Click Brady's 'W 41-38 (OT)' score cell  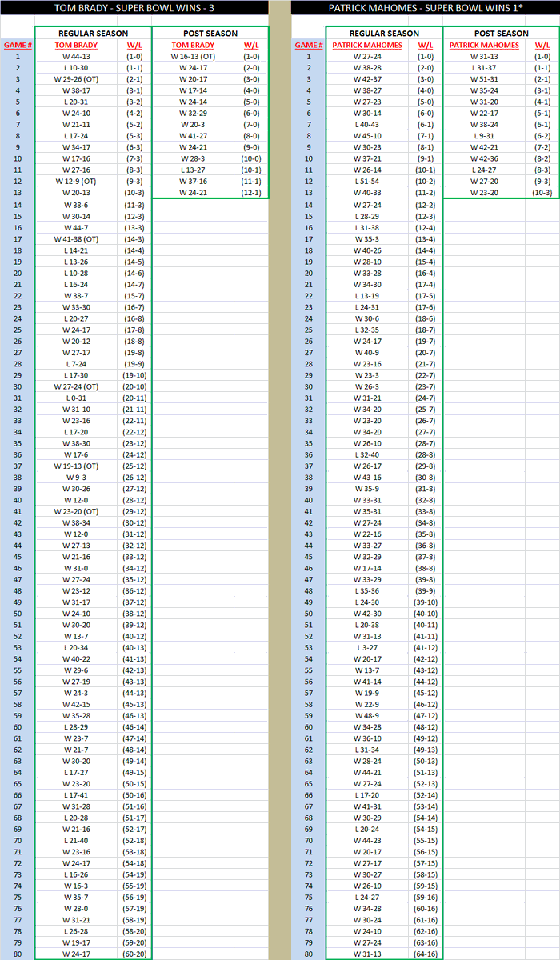(76, 239)
